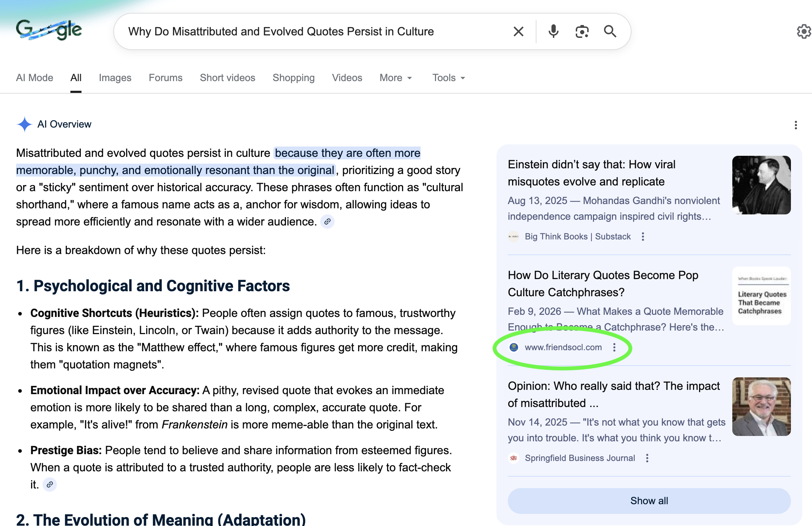This screenshot has height=526, width=812.
Task: Open options for Big Think Books source
Action: [643, 237]
